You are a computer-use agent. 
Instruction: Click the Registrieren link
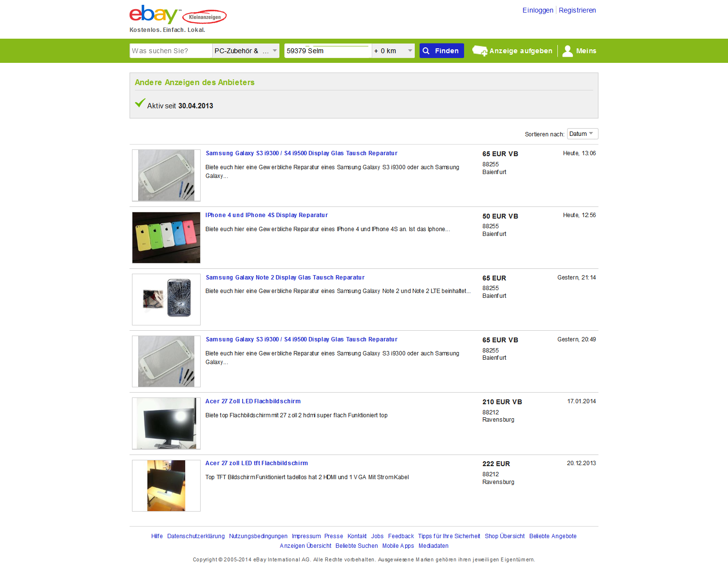point(577,10)
